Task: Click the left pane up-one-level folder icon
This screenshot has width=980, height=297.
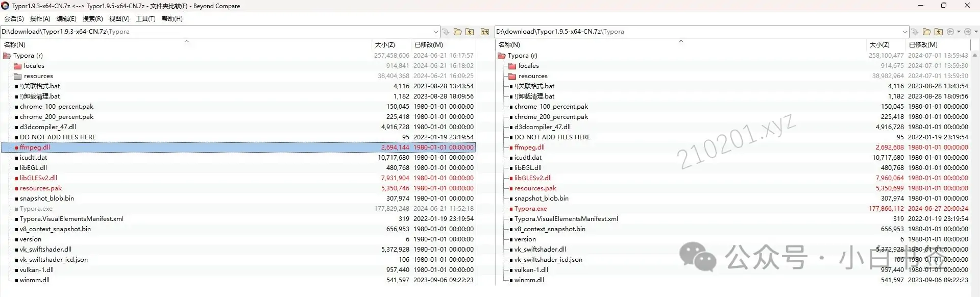Action: click(470, 32)
